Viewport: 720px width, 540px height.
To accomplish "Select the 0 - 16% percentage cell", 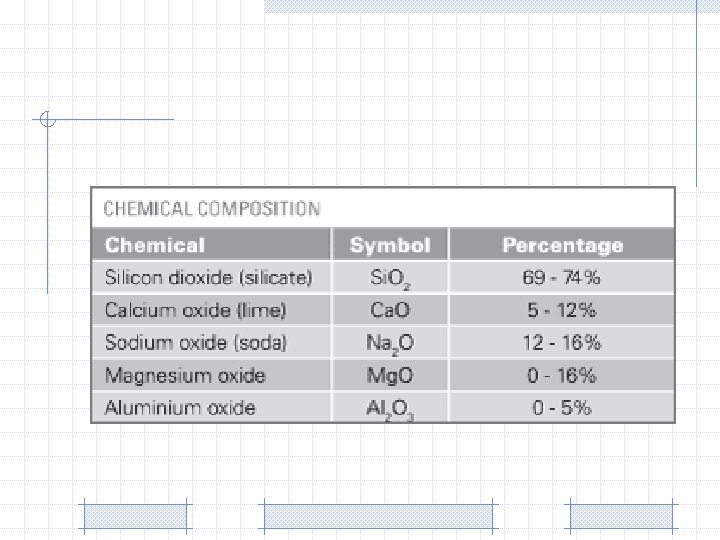I will (x=562, y=375).
